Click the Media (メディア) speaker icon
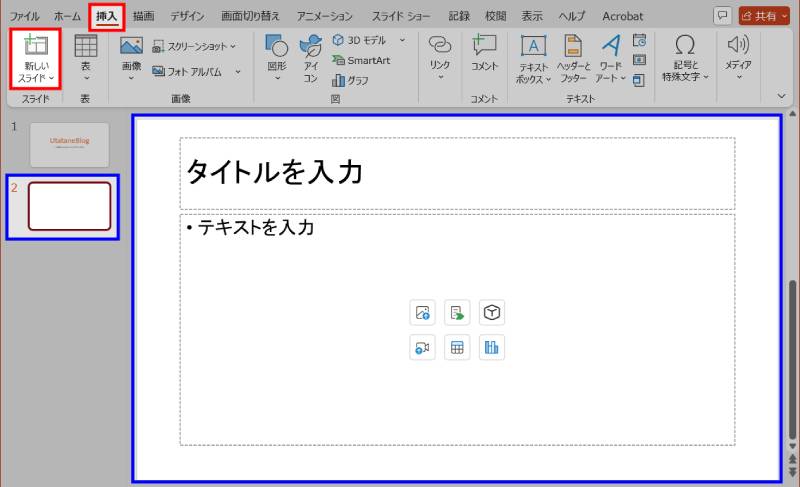The image size is (800, 487). pos(738,45)
